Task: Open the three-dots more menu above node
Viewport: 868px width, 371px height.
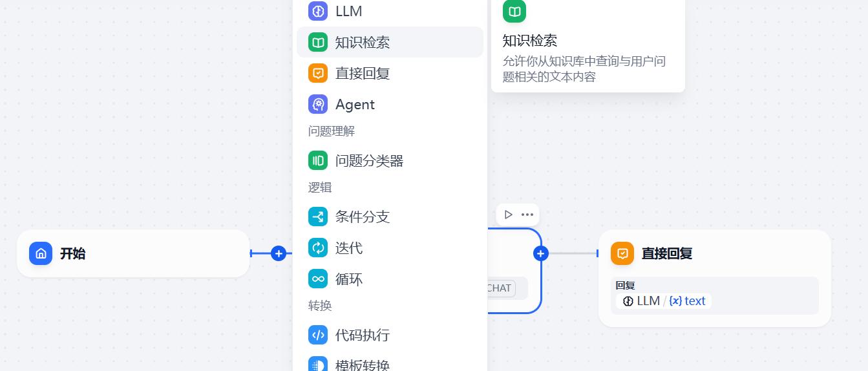Action: click(527, 215)
